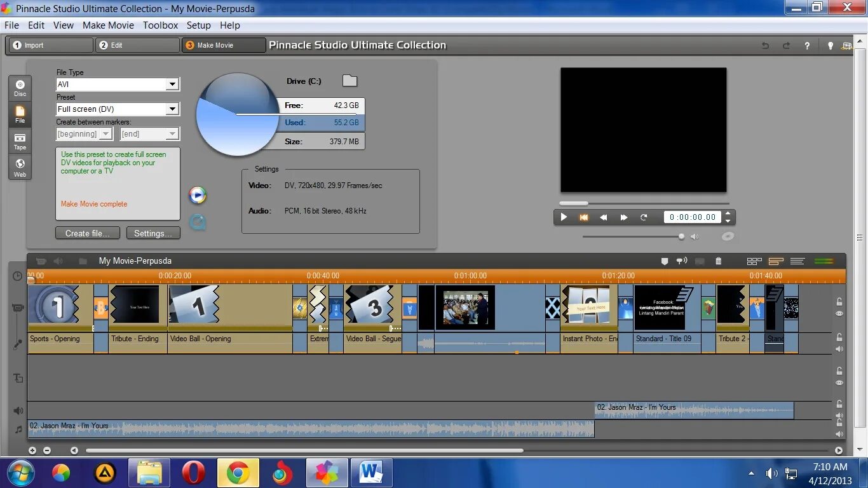The height and width of the screenshot is (488, 868).
Task: Decrease timecode with down stepper arrow
Action: [728, 221]
